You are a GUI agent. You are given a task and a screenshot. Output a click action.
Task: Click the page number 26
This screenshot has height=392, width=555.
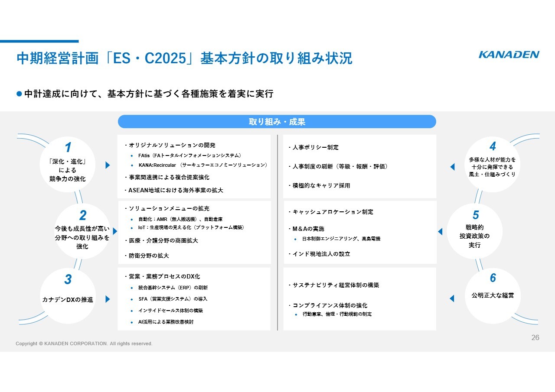(x=535, y=338)
